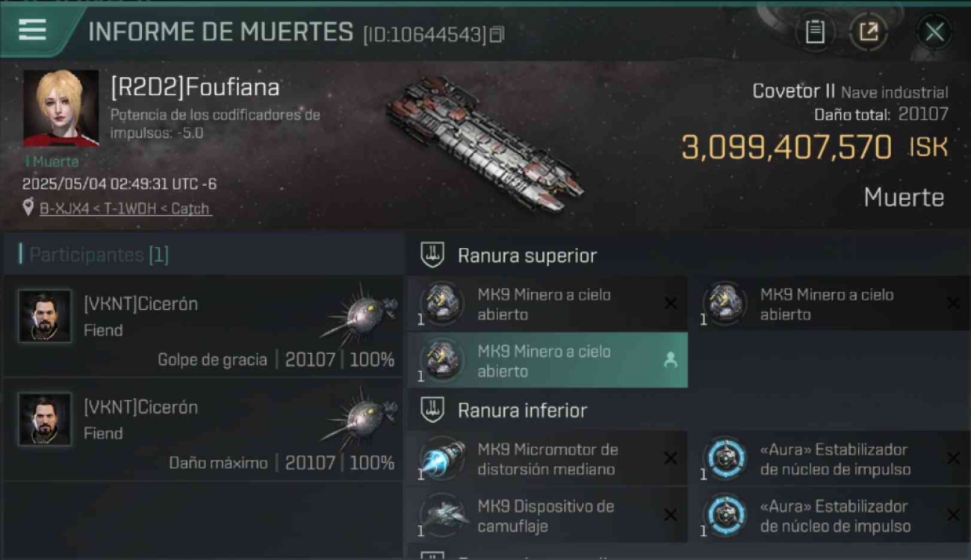Open the hamburger menu

[32, 30]
